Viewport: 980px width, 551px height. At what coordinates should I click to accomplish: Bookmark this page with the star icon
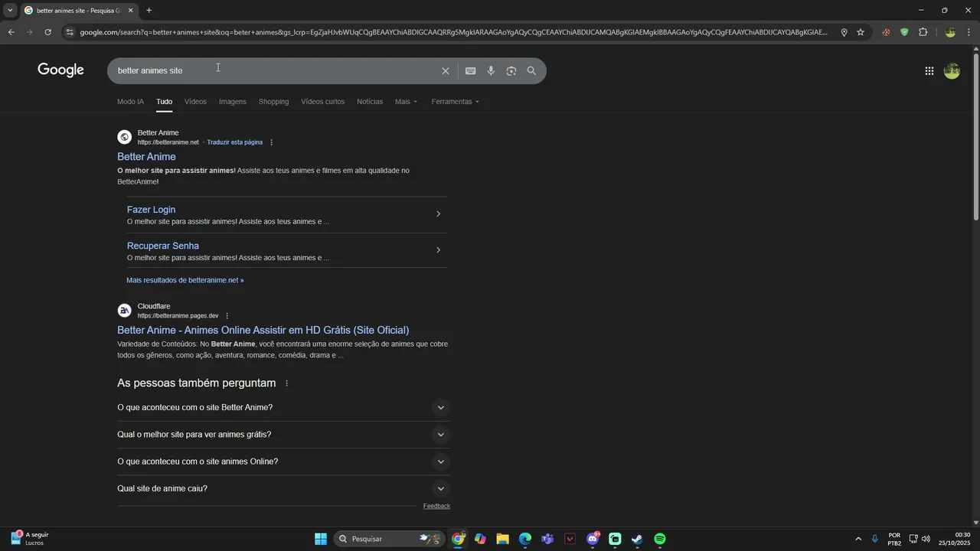861,32
